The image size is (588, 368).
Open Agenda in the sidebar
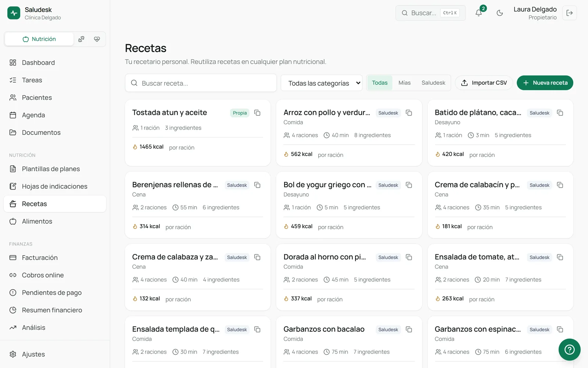(55, 115)
